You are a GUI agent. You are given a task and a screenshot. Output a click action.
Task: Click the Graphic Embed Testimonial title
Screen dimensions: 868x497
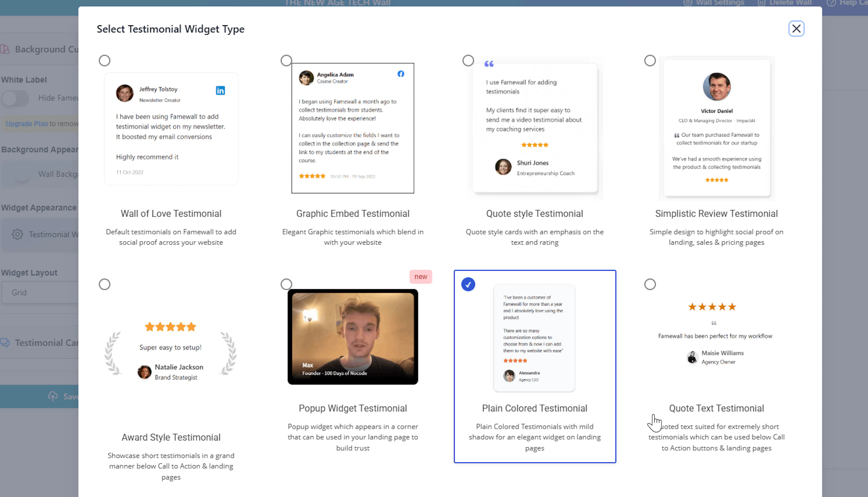pyautogui.click(x=352, y=214)
